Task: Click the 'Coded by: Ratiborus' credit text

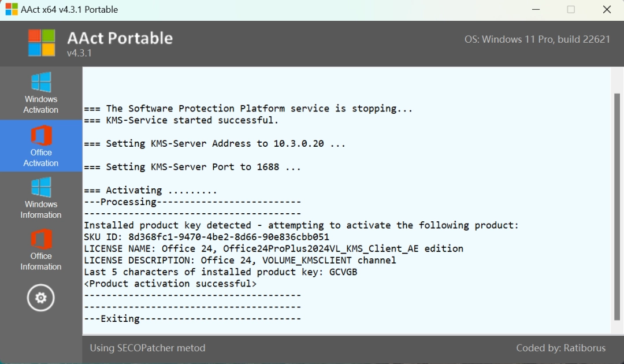Action: pyautogui.click(x=560, y=348)
